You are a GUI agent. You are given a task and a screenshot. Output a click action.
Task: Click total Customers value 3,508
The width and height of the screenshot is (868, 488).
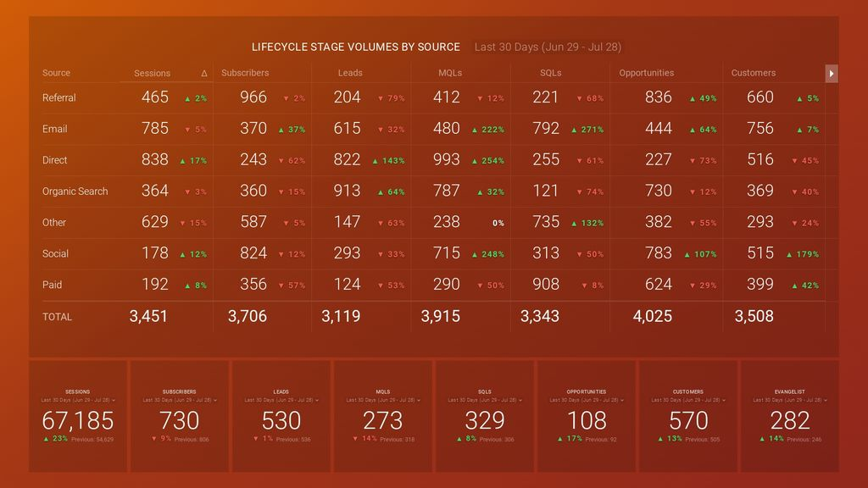click(754, 316)
